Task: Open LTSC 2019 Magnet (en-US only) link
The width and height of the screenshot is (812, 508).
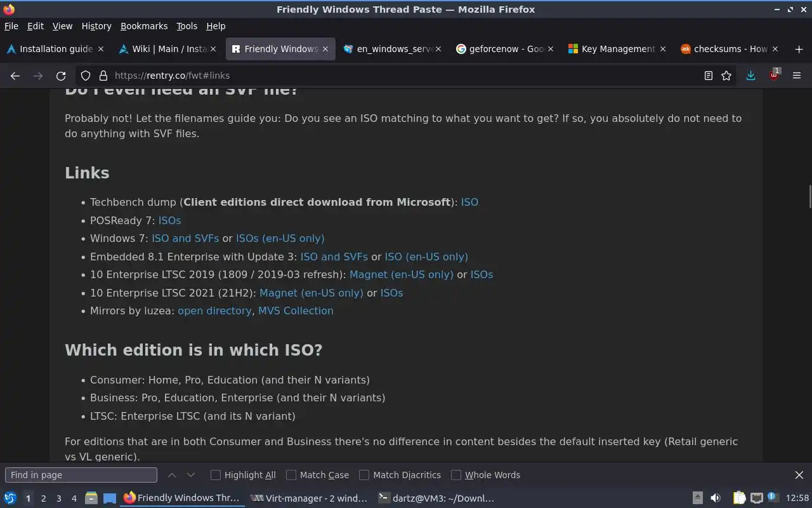Action: pyautogui.click(x=402, y=274)
